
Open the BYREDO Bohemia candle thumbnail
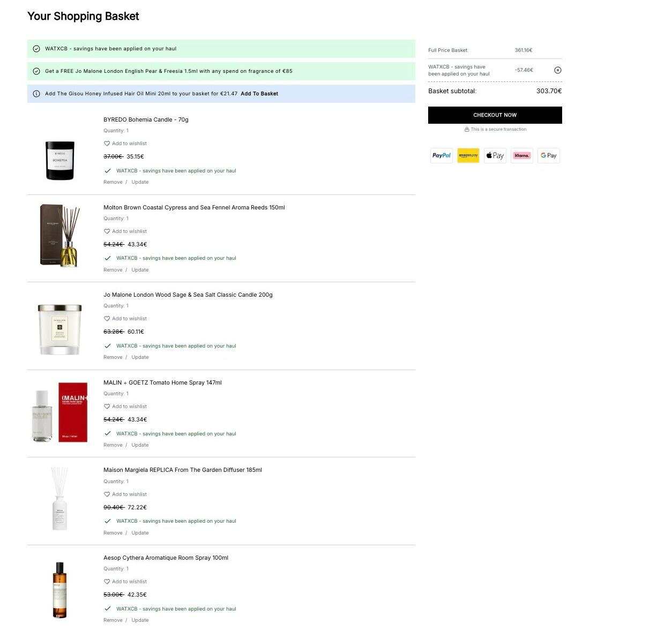[60, 160]
